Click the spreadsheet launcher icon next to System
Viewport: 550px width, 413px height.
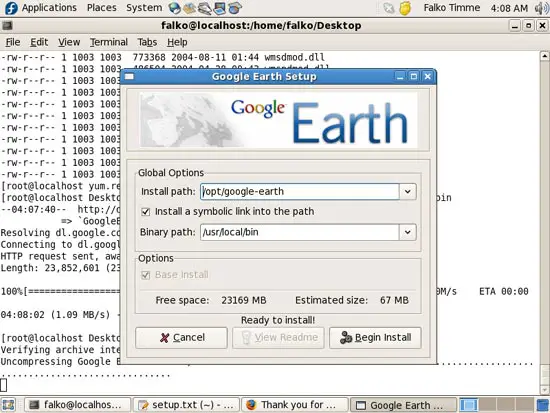235,8
